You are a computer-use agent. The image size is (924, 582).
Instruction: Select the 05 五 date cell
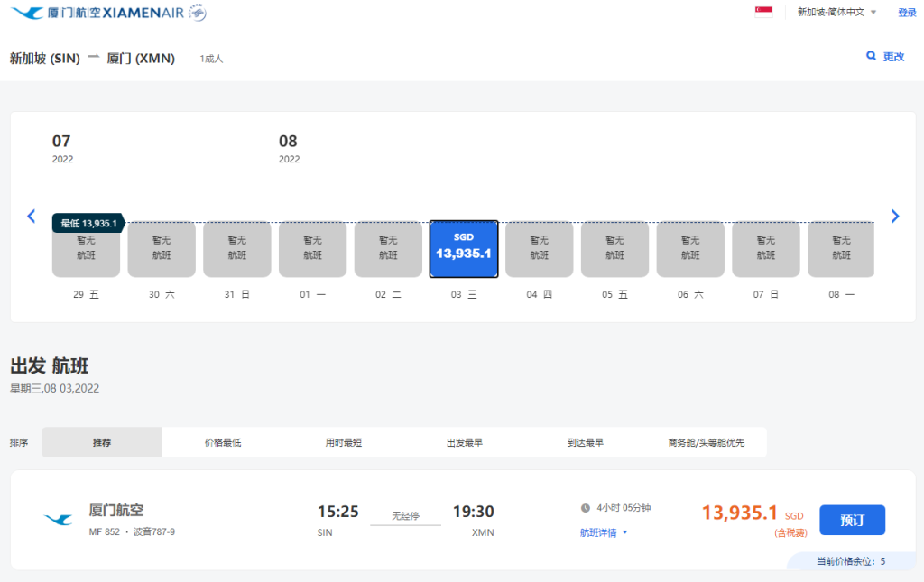tap(614, 249)
